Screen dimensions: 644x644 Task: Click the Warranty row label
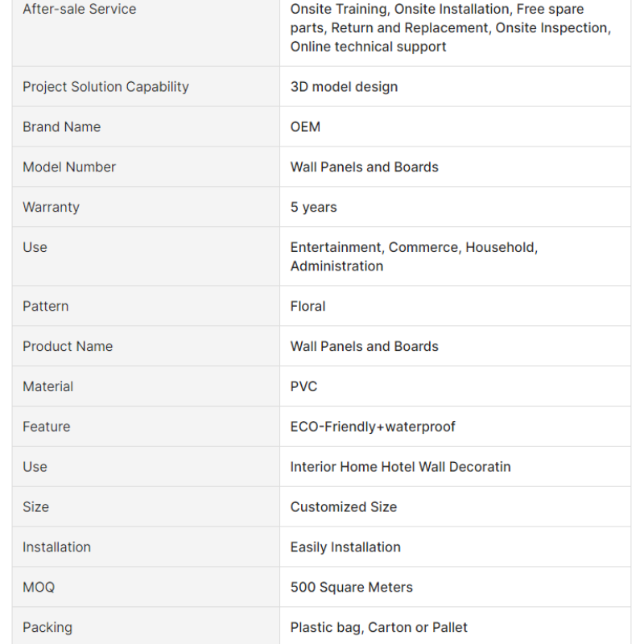[x=51, y=207]
